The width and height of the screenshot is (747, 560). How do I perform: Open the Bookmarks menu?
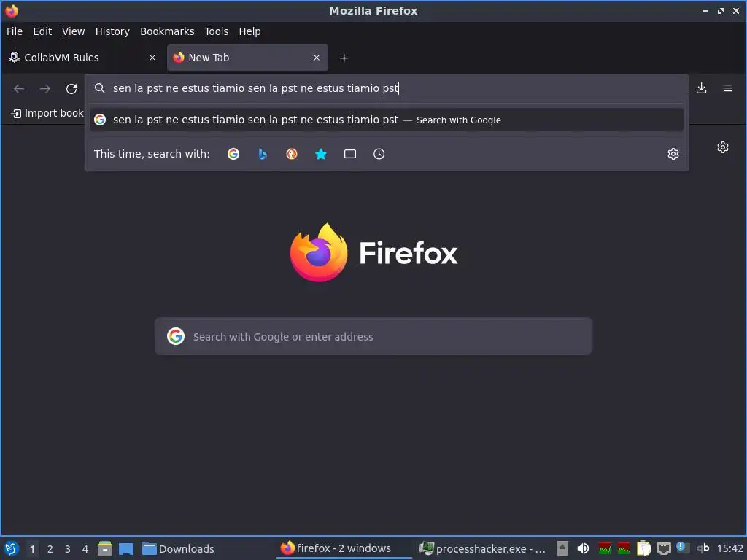pos(167,31)
